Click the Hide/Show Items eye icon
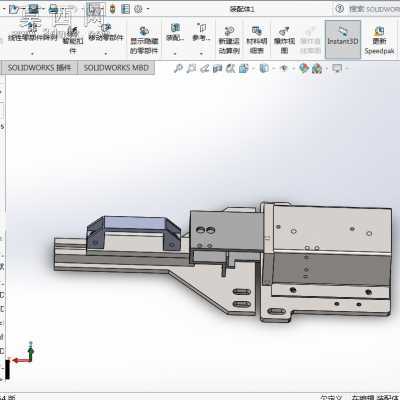This screenshot has height=400, width=400. click(284, 69)
